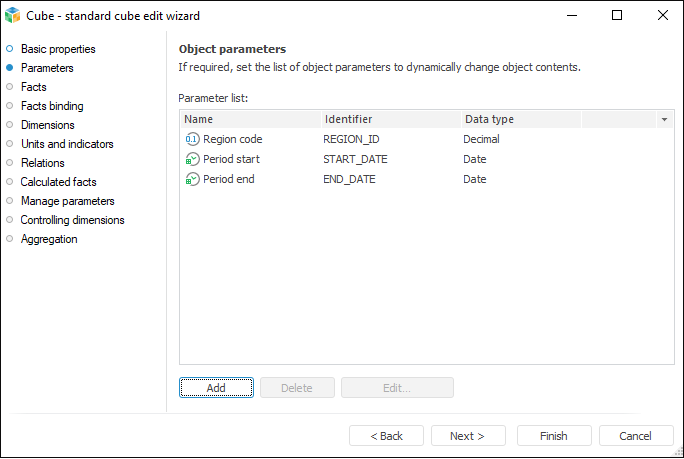The image size is (684, 459).
Task: Open the column list dropdown arrow in header
Action: (665, 119)
